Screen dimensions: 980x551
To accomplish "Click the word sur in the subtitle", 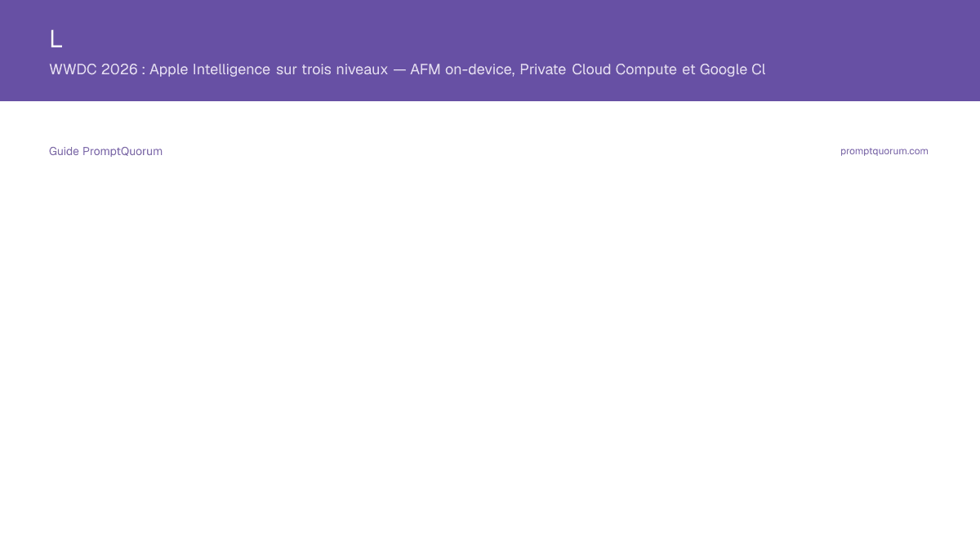I will [286, 70].
